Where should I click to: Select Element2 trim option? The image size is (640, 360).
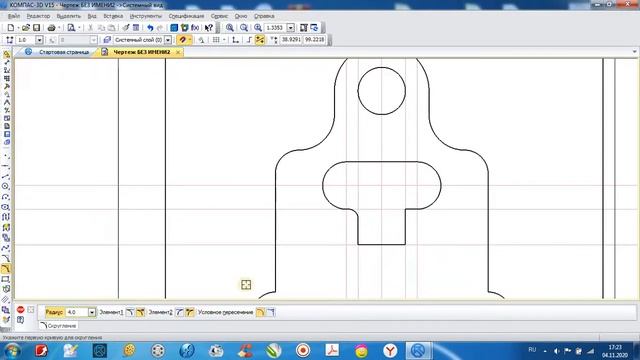190,312
